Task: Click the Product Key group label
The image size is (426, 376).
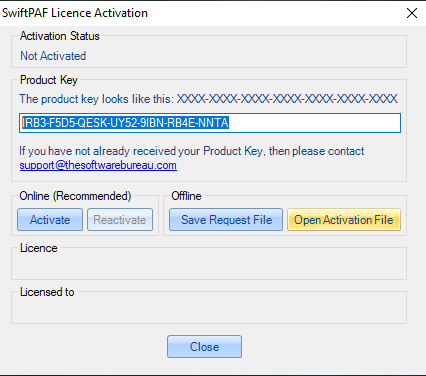Action: click(x=49, y=80)
